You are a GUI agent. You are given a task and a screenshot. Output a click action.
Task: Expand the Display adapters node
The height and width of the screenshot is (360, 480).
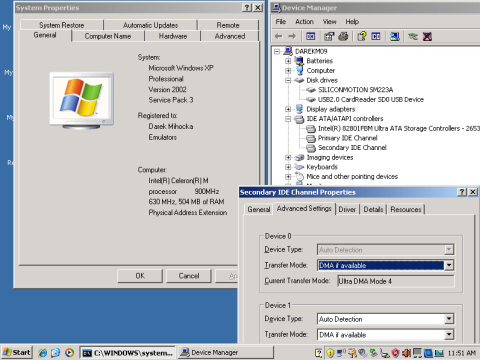tap(288, 109)
